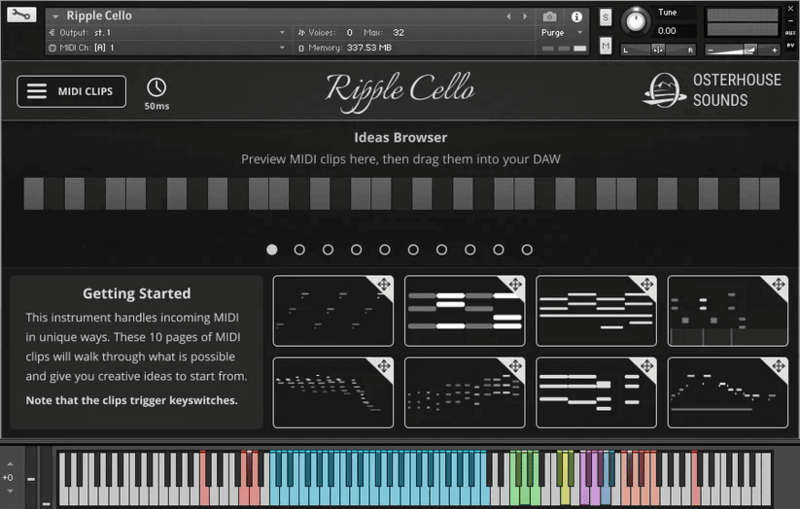Screen dimensions: 800x509
Task: Click drag handle on first top-row MIDI clip
Action: click(384, 284)
